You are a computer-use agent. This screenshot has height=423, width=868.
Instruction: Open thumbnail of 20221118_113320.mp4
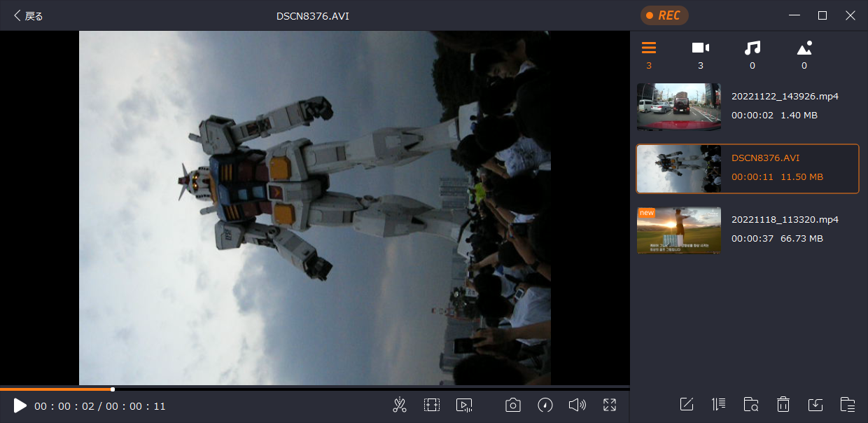pos(679,230)
